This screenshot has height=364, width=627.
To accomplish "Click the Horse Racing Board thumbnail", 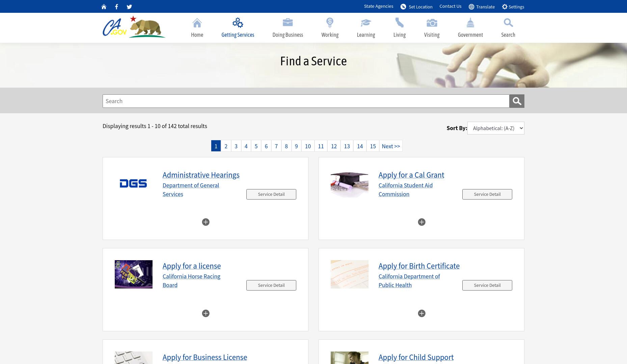I will click(134, 274).
